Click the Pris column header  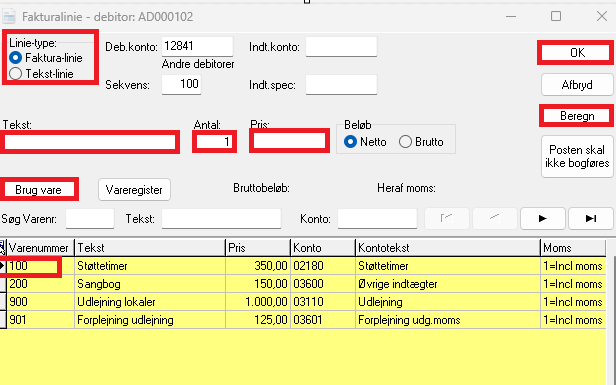258,248
